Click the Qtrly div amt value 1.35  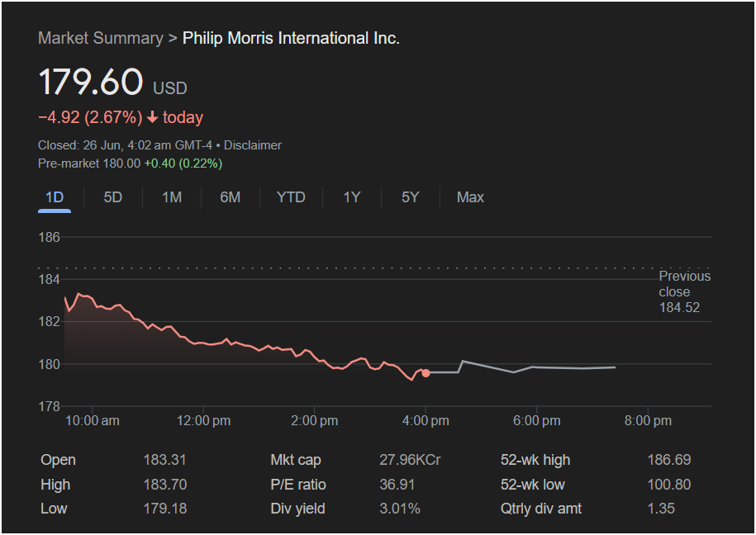[661, 509]
